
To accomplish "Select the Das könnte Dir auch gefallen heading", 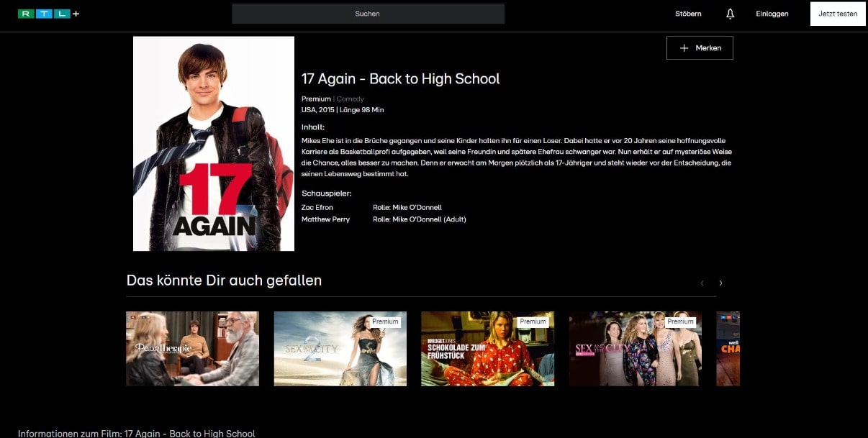I will coord(224,280).
